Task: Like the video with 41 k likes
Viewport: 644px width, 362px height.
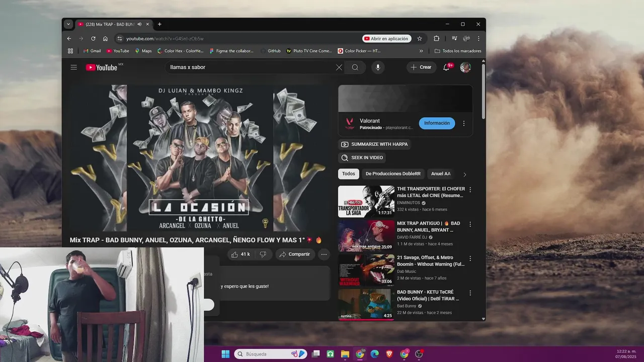Action: click(x=240, y=254)
